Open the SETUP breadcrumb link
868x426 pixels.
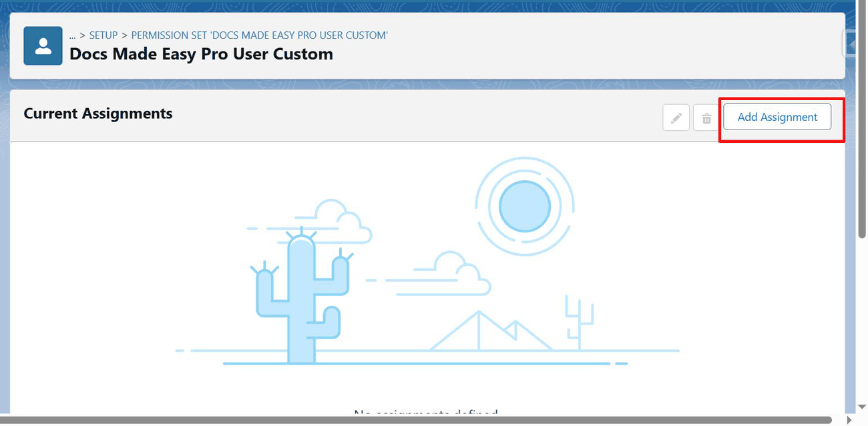(103, 35)
